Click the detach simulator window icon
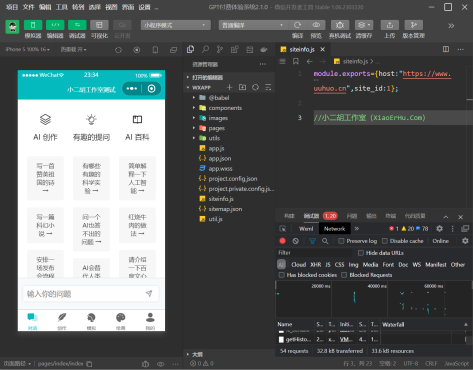Image resolution: width=473 pixels, height=370 pixels. pos(173,50)
